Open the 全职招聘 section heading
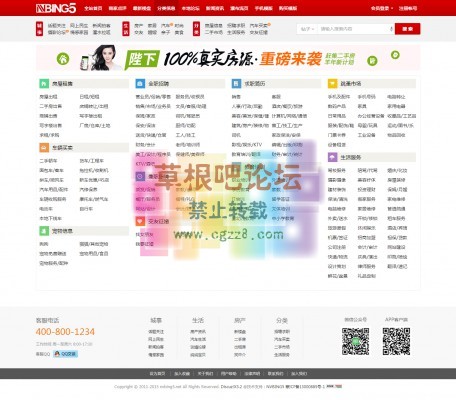This screenshot has width=456, height=400. [158, 83]
